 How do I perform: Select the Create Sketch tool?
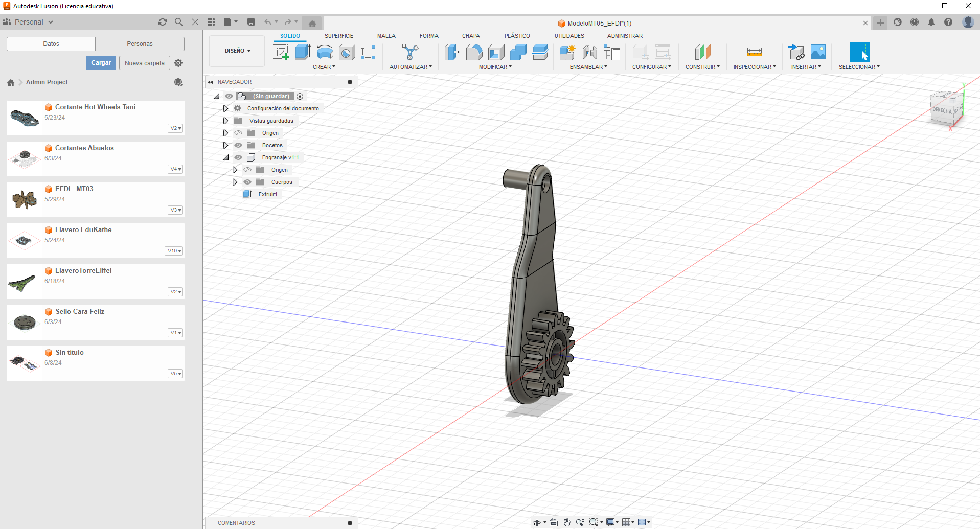281,52
